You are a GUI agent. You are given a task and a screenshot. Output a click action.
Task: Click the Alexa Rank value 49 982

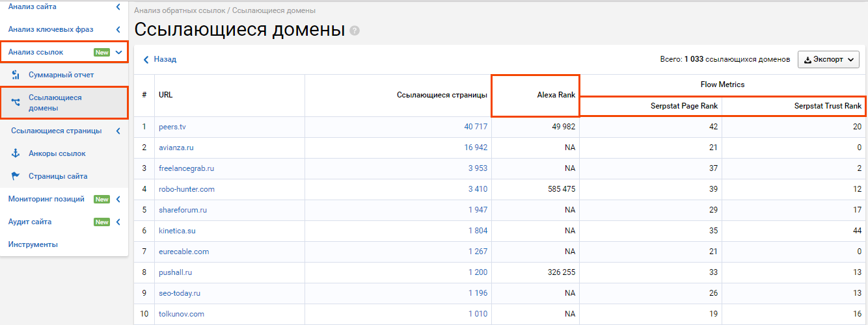click(562, 127)
